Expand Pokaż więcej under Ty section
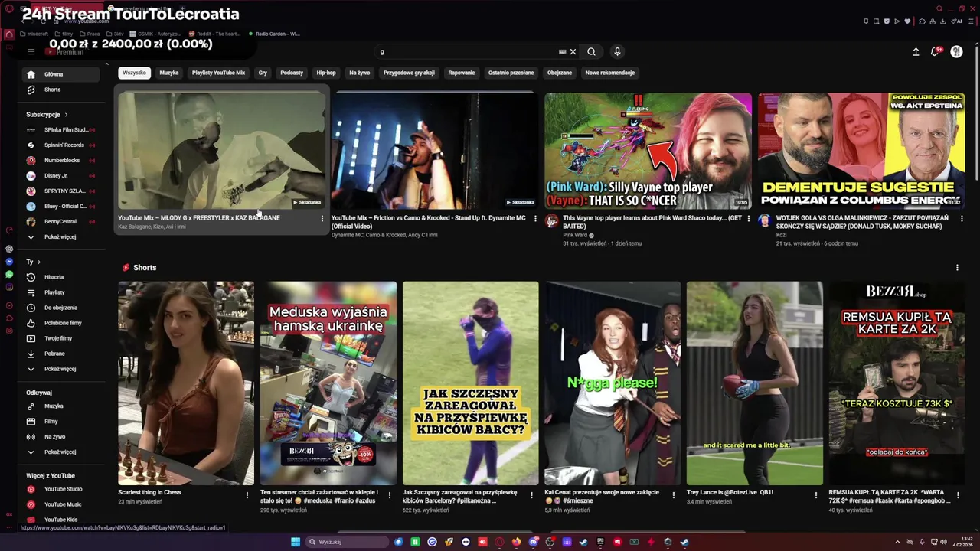The height and width of the screenshot is (551, 980). coord(60,369)
